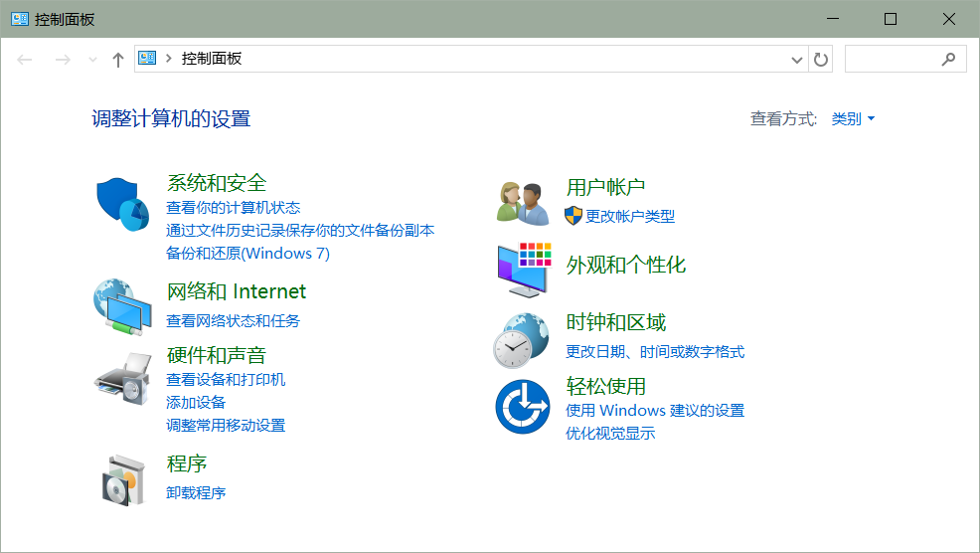Open the Hardware and Sound printer icon

tap(123, 379)
